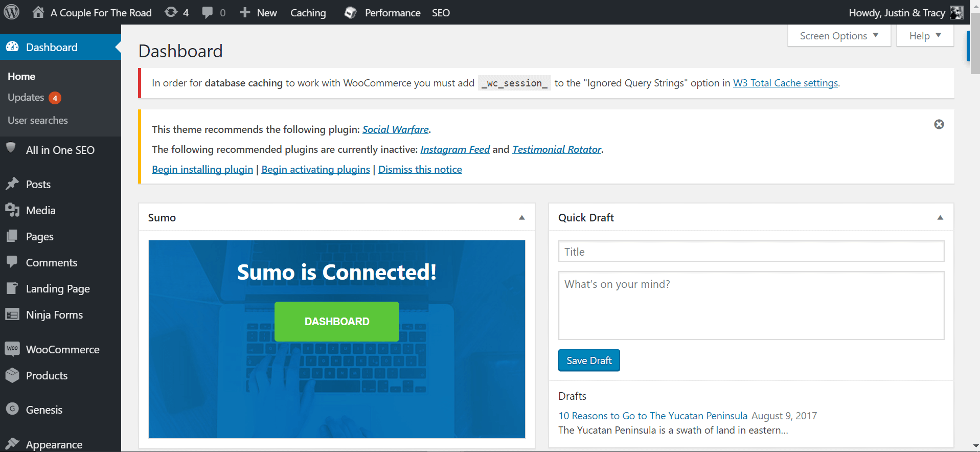This screenshot has width=980, height=452.
Task: Click the Dashboard gauge icon in the sidebar
Action: tap(12, 47)
